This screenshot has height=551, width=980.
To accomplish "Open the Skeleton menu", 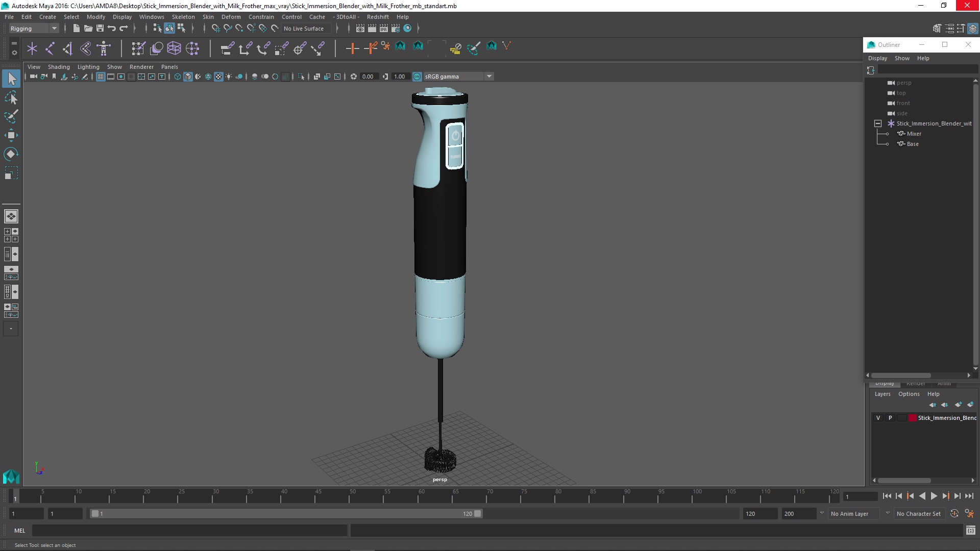I will click(x=183, y=17).
